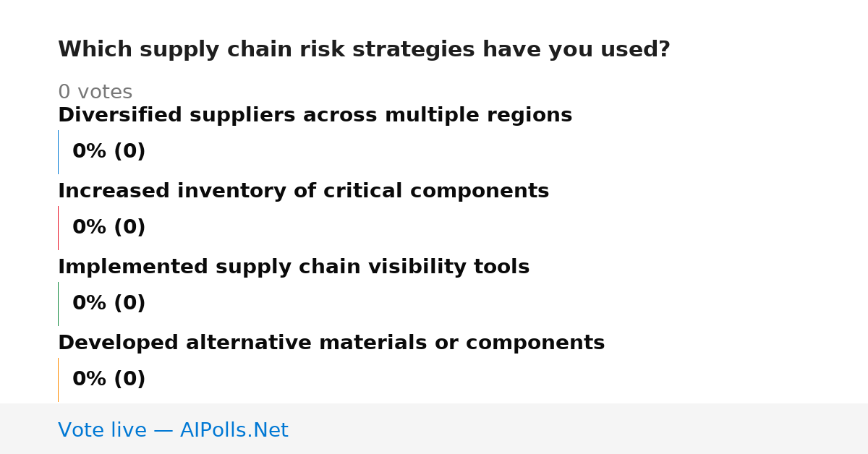Viewport: 868px width, 454px height.
Task: Click the word AIPolls.Net in footer
Action: coord(234,430)
